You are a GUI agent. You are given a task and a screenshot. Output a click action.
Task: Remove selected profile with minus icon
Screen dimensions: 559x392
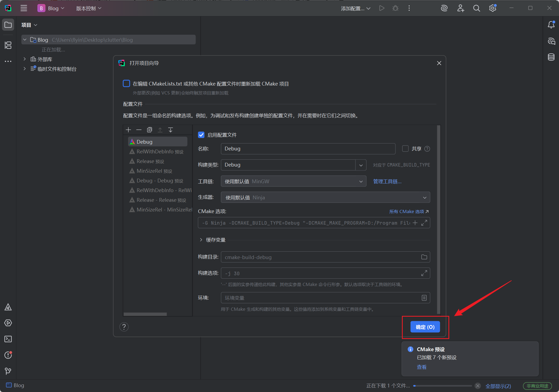(139, 130)
